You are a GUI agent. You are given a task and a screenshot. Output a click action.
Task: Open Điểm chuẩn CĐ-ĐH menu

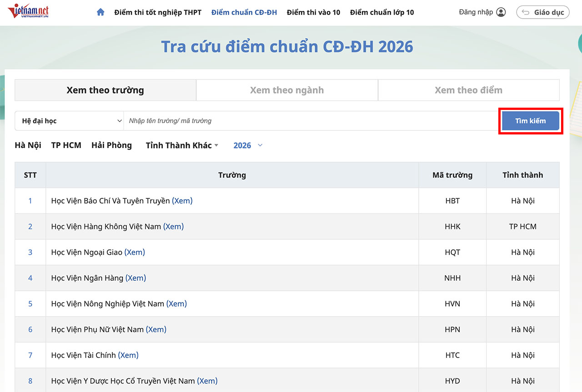[244, 12]
